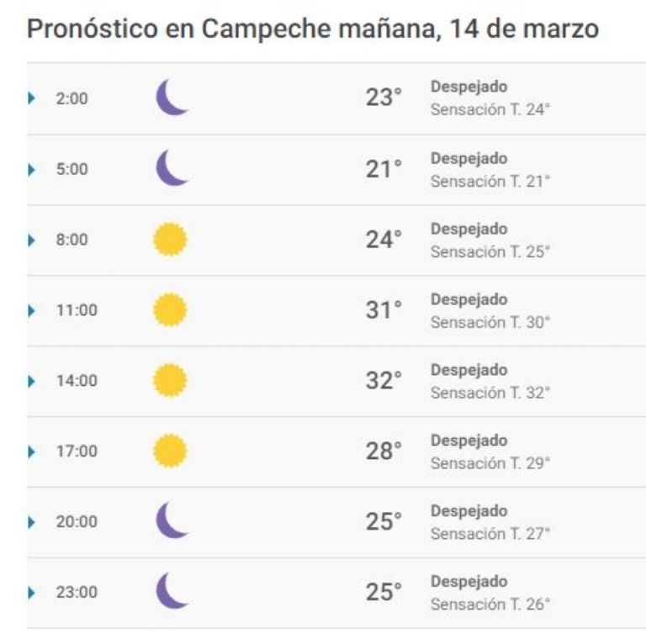646x644 pixels.
Task: Expand the 23:00 forecast row arrow
Action: (x=31, y=593)
